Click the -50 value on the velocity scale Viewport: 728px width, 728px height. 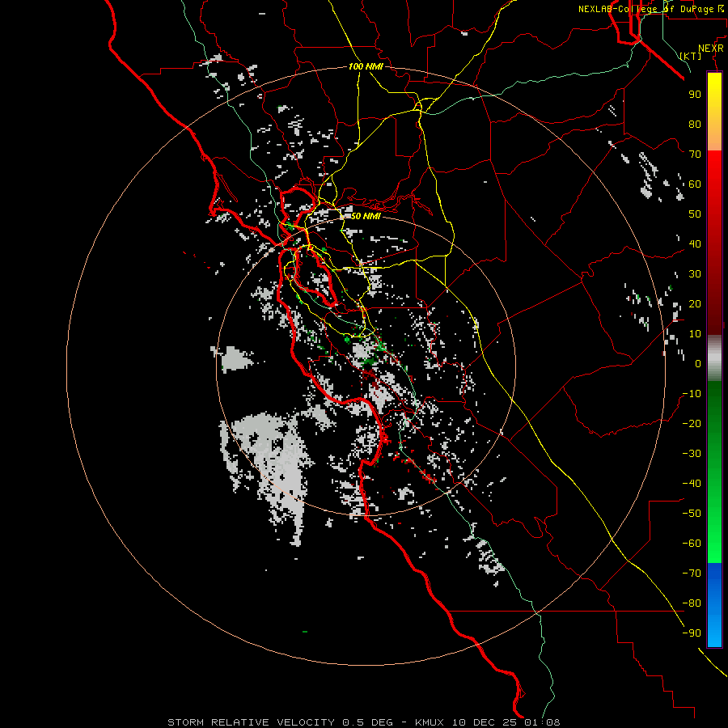click(692, 514)
